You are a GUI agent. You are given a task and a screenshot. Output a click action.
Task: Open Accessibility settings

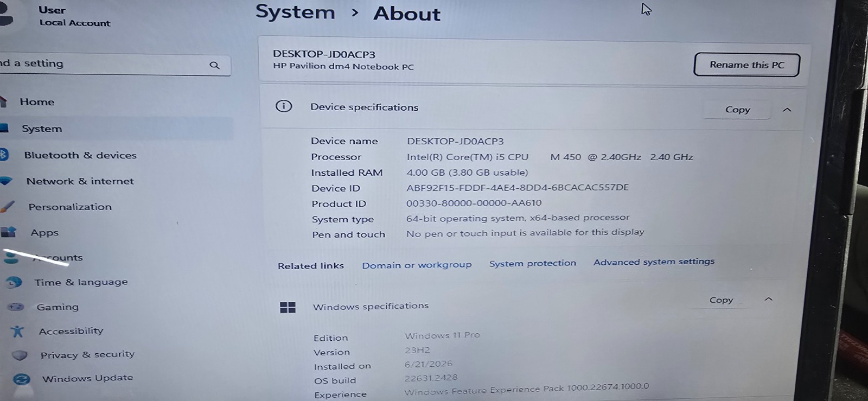click(71, 331)
